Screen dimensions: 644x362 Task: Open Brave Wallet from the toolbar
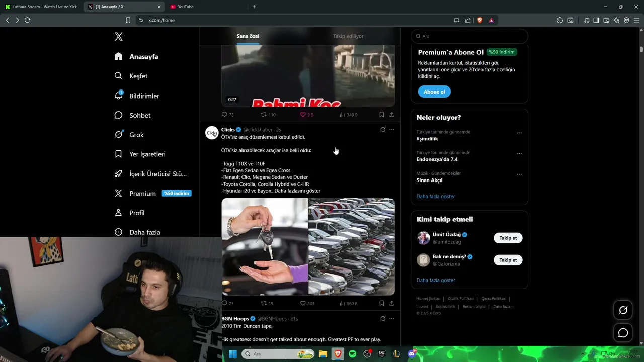606,20
